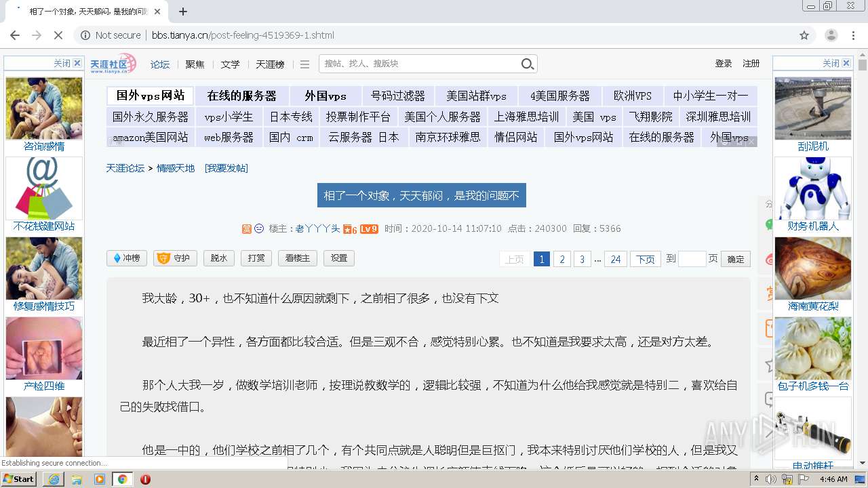Click the 设置 button
Image resolution: width=868 pixels, height=488 pixels.
pos(339,258)
